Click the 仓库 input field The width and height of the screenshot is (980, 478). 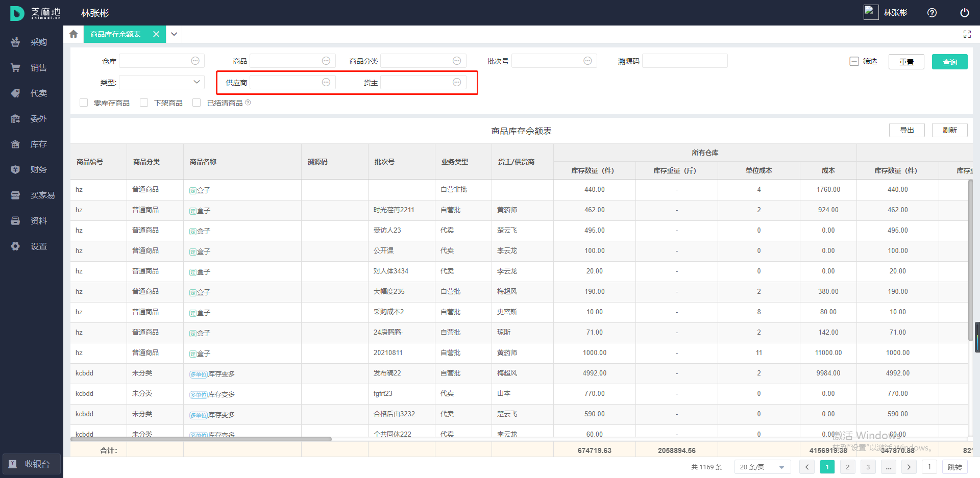[x=162, y=61]
